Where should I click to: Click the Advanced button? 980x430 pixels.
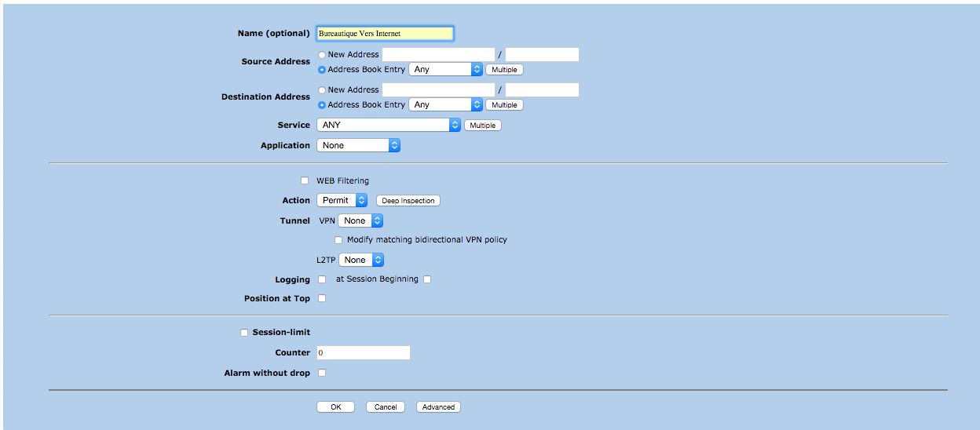(438, 407)
